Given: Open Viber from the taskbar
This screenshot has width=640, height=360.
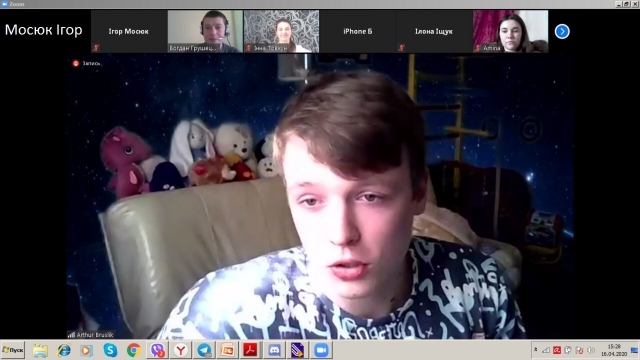Looking at the screenshot, I should click(x=157, y=350).
